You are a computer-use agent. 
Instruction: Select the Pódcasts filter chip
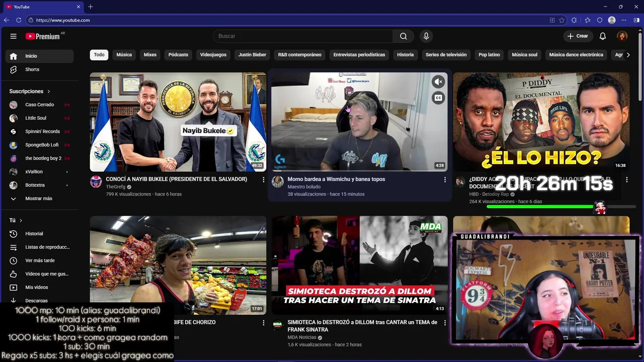pyautogui.click(x=178, y=55)
